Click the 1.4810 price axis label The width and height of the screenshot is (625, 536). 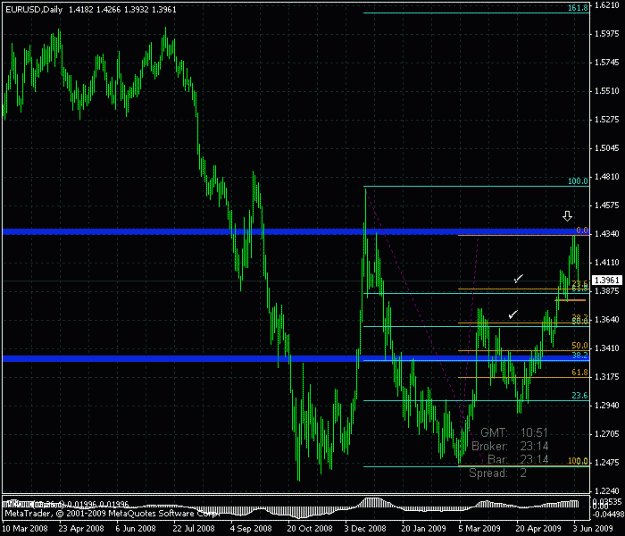pyautogui.click(x=607, y=177)
